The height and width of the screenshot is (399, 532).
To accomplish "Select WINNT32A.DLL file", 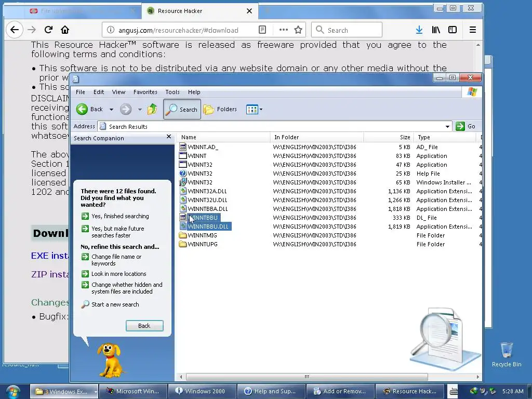I will 207,191.
